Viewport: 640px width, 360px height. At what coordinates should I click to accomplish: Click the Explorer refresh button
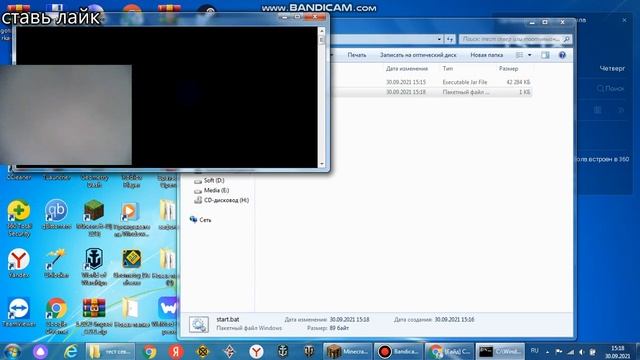click(450, 39)
